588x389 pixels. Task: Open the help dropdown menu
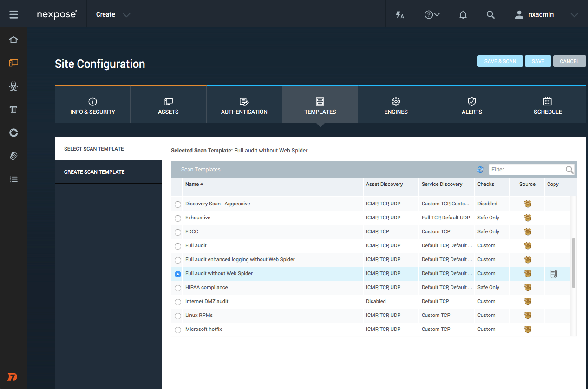click(432, 14)
